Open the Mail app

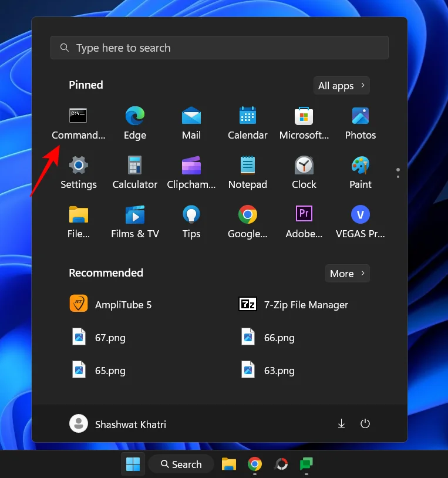click(191, 123)
